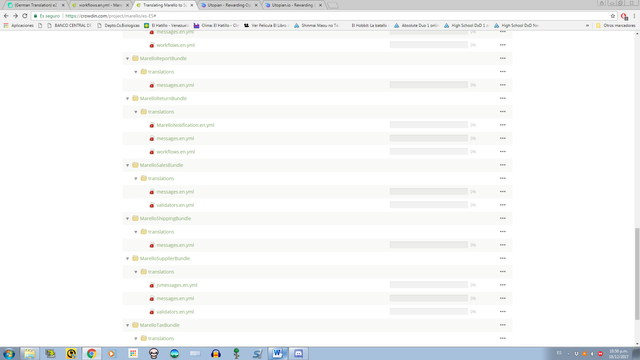Go back in browser history

point(6,16)
